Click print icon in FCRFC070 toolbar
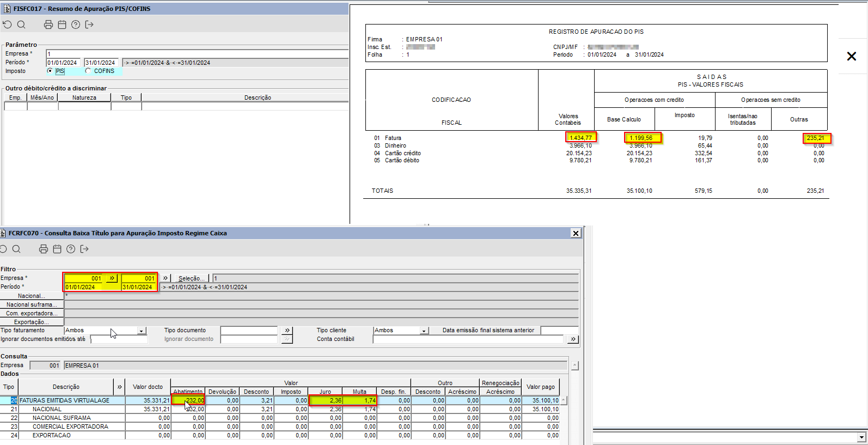868x445 pixels. click(44, 249)
